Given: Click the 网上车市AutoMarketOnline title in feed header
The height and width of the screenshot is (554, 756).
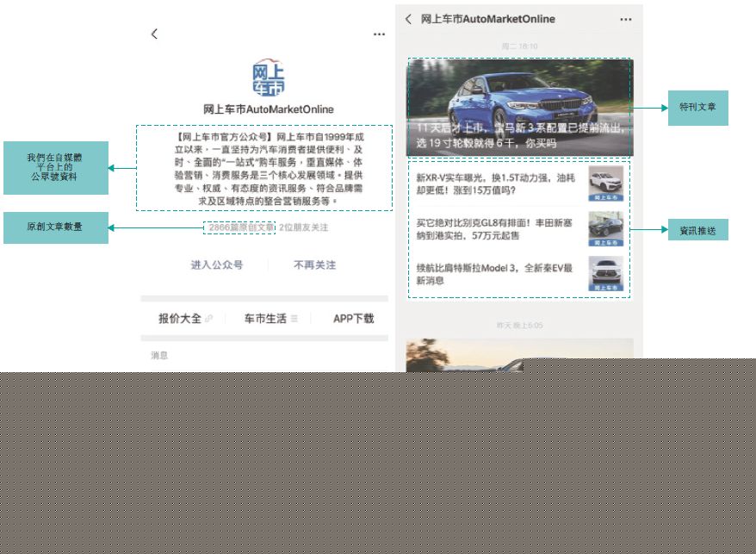Looking at the screenshot, I should [487, 19].
